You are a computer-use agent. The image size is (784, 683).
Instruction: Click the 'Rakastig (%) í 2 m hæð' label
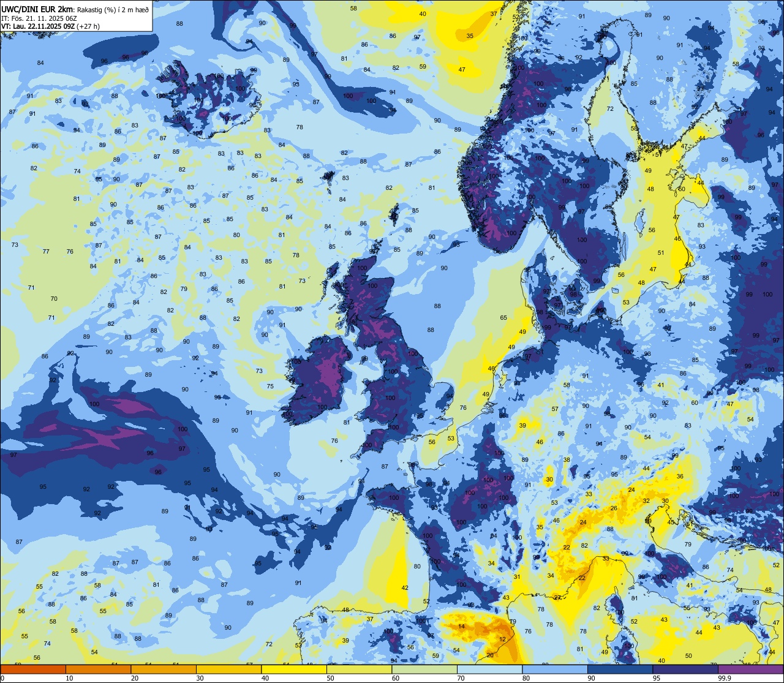click(114, 9)
